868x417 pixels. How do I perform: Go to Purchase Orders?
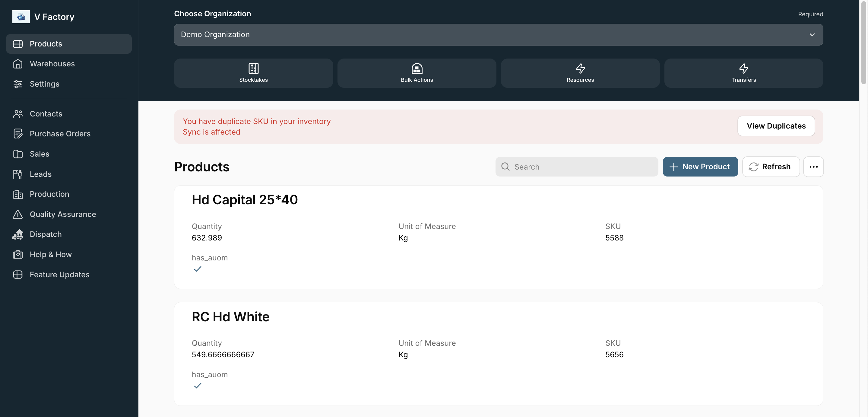tap(60, 133)
